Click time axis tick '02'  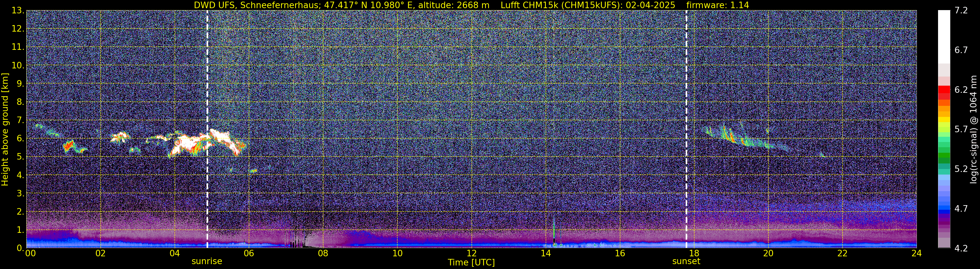pyautogui.click(x=101, y=253)
